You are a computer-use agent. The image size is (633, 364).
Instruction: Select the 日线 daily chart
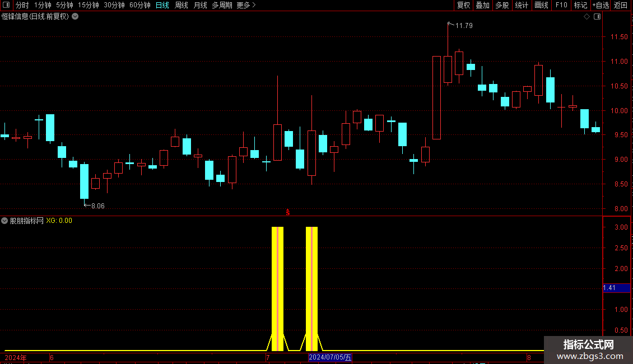tap(162, 5)
